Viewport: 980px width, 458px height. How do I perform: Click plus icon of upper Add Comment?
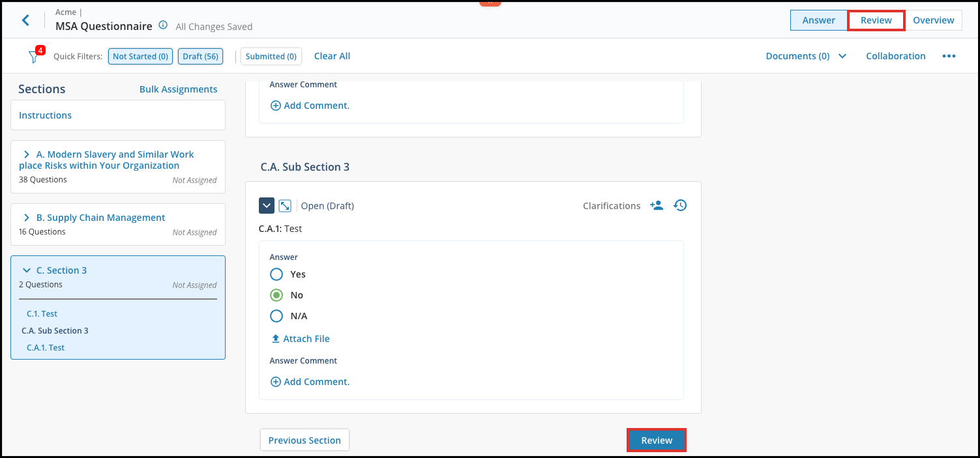[x=276, y=106]
